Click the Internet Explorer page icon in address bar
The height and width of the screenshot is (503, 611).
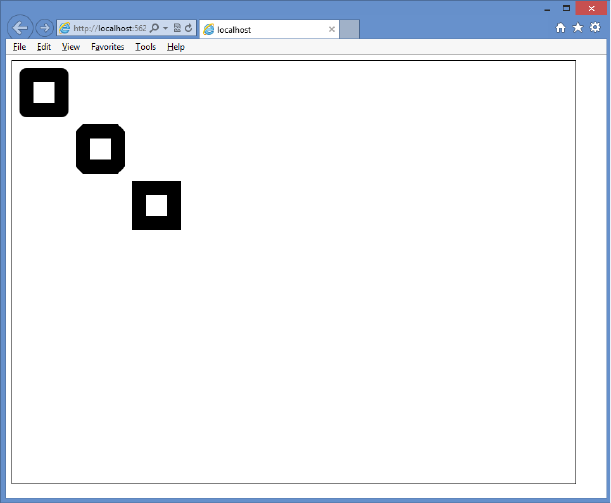[x=65, y=28]
